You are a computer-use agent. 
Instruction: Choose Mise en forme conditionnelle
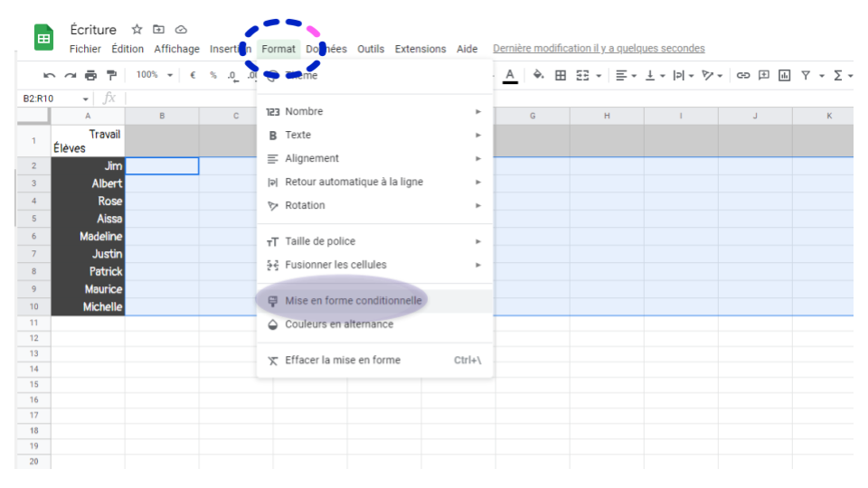(353, 301)
